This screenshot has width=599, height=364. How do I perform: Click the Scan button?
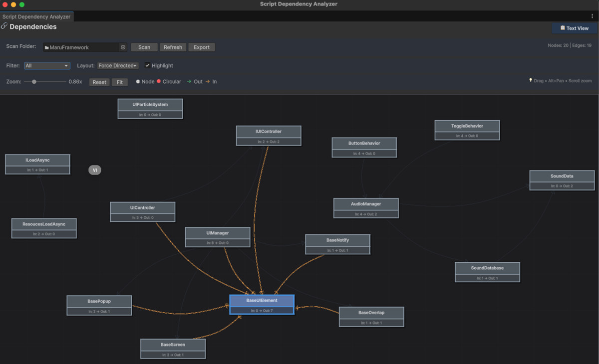tap(144, 47)
